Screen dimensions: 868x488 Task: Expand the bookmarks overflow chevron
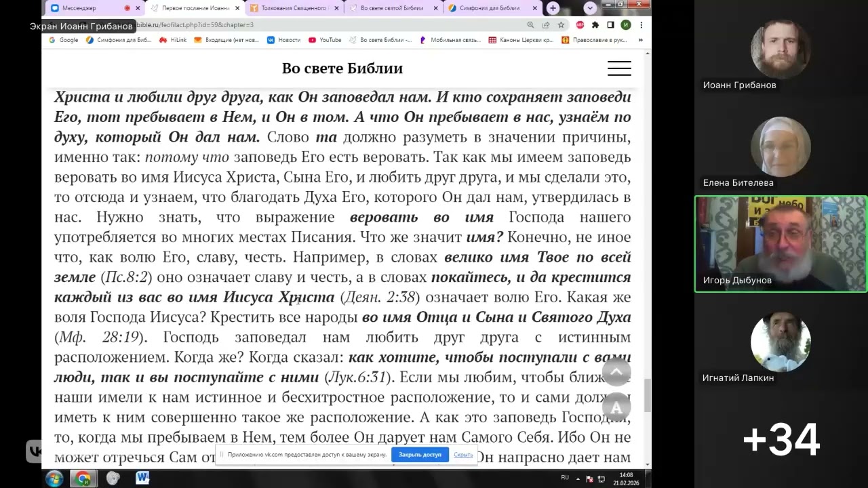point(640,40)
